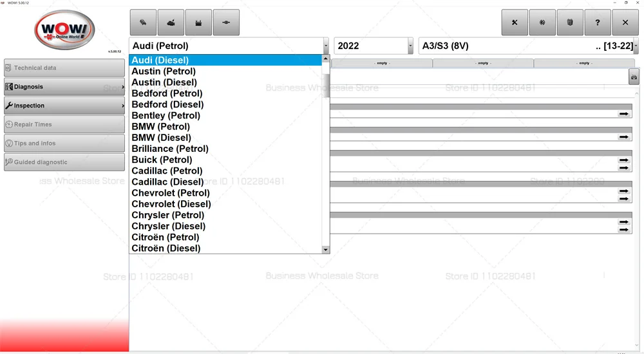This screenshot has height=354, width=644.
Task: Pick BMW (Petrol) in the make list
Action: 225,127
